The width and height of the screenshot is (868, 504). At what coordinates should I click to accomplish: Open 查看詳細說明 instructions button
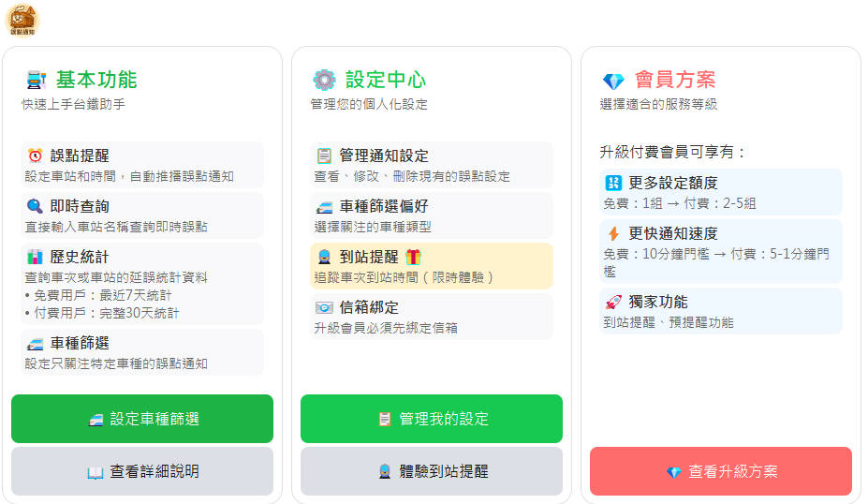point(142,471)
